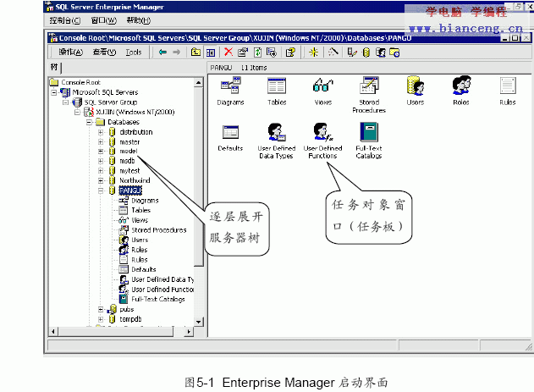534x392 pixels.
Task: Open the Users icon in task pane
Action: pyautogui.click(x=416, y=86)
